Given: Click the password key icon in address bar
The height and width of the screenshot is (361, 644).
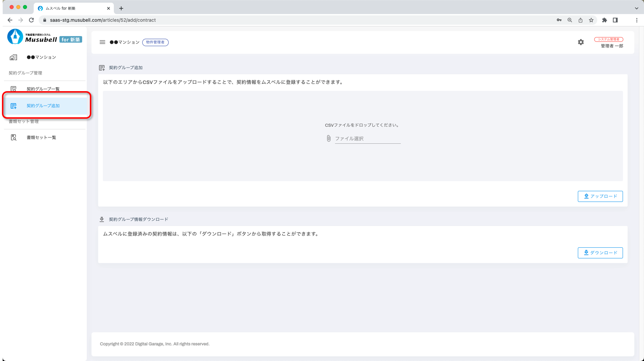Looking at the screenshot, I should [x=559, y=20].
